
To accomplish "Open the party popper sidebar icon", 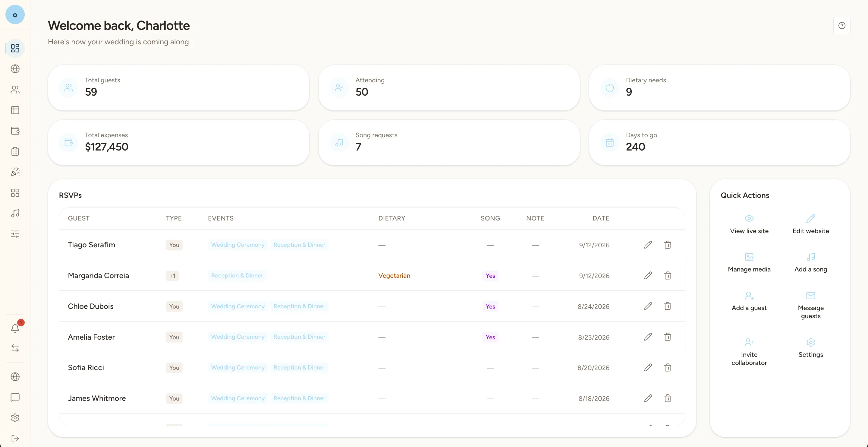I will click(15, 172).
